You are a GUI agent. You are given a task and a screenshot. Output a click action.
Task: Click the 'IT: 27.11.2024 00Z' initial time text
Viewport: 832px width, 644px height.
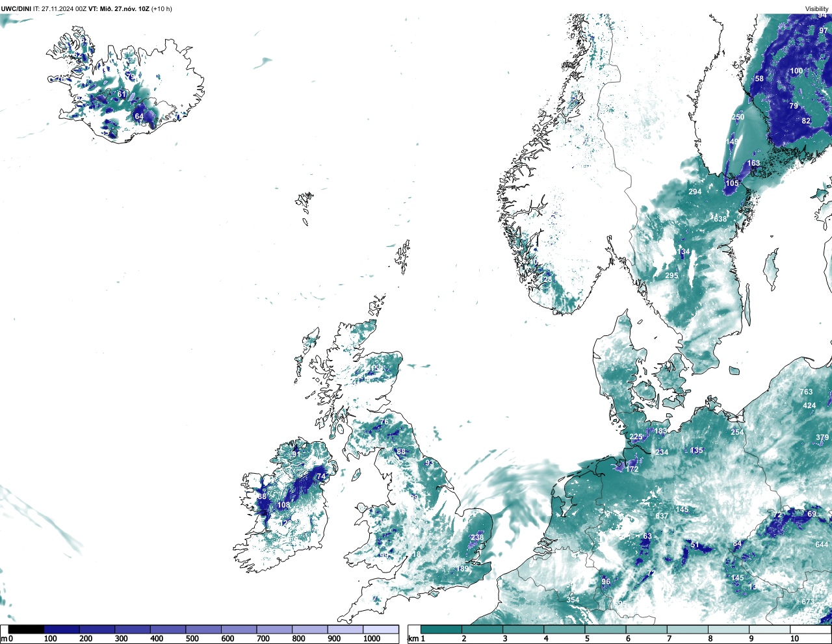pos(60,8)
